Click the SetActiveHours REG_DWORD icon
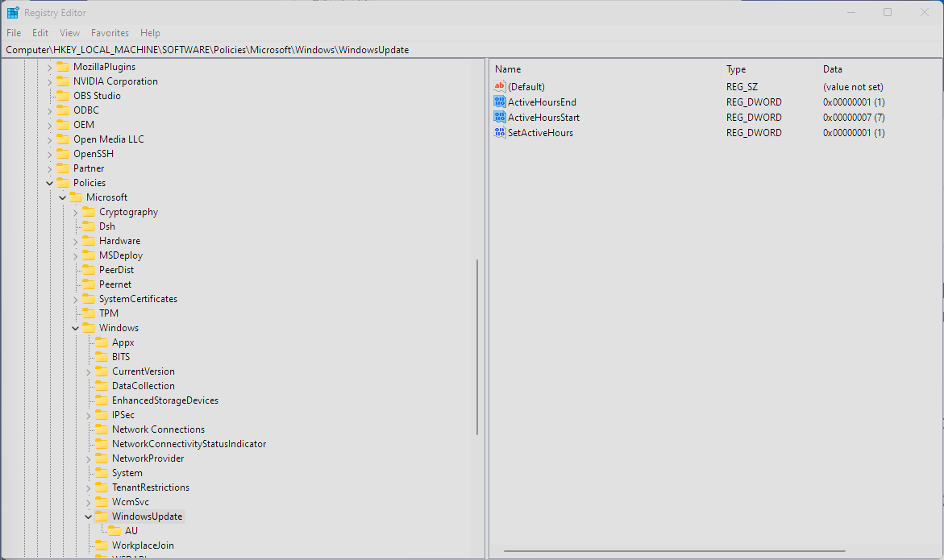The width and height of the screenshot is (944, 560). pos(500,132)
